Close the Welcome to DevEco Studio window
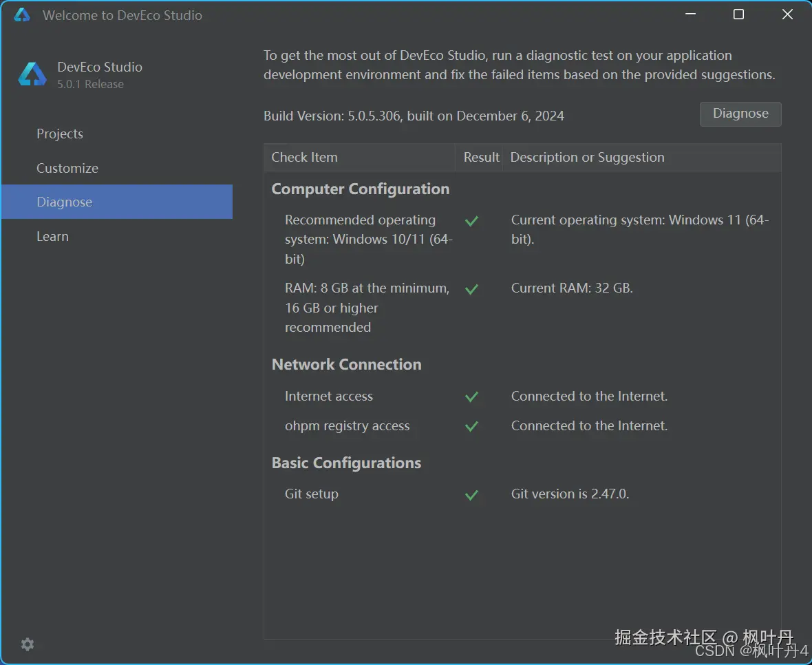The width and height of the screenshot is (812, 665). [787, 14]
